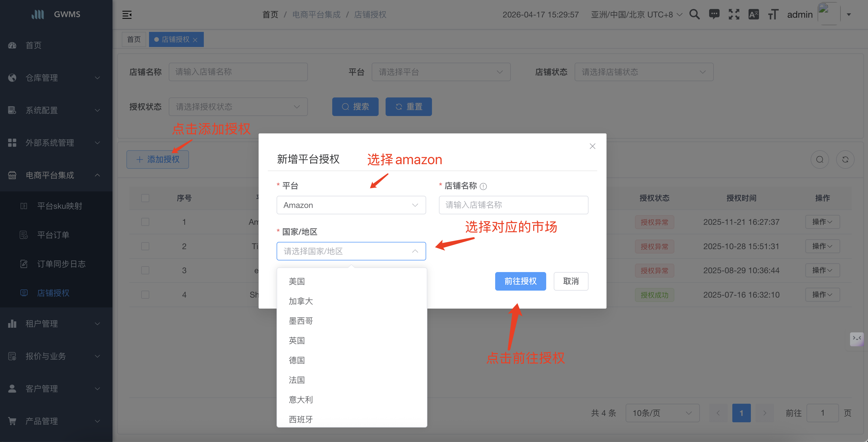Select 美国 from country list
Screen dimensions: 868x442
(352, 282)
